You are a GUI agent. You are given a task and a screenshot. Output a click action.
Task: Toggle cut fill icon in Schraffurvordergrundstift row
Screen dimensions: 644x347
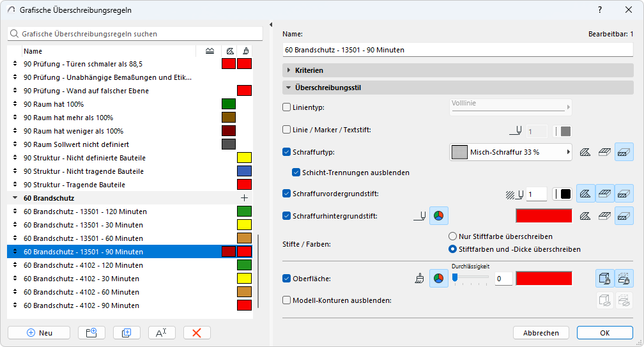click(624, 194)
